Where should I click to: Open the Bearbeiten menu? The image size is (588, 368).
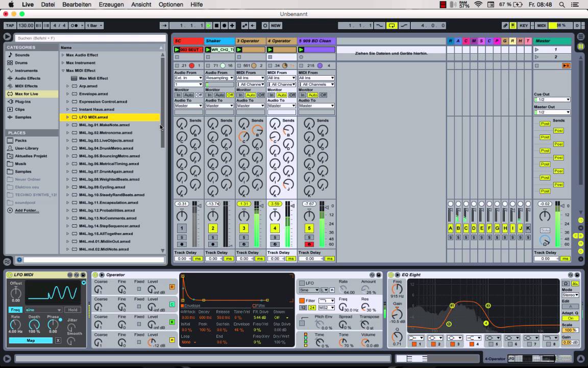tap(77, 5)
